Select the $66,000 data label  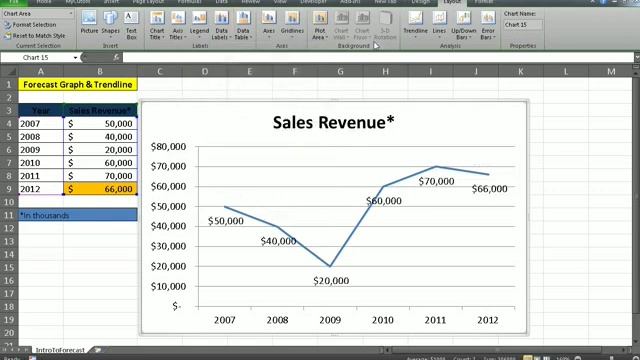(x=489, y=189)
